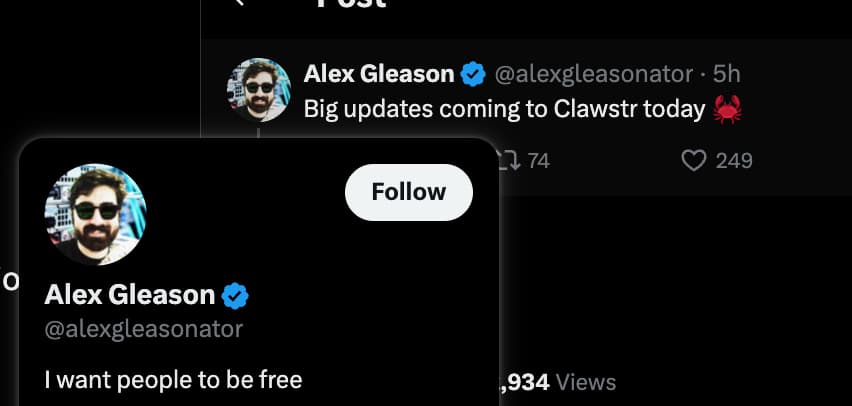Viewport: 852px width, 406px height.
Task: Repost the tweet using the retweet icon
Action: click(511, 160)
